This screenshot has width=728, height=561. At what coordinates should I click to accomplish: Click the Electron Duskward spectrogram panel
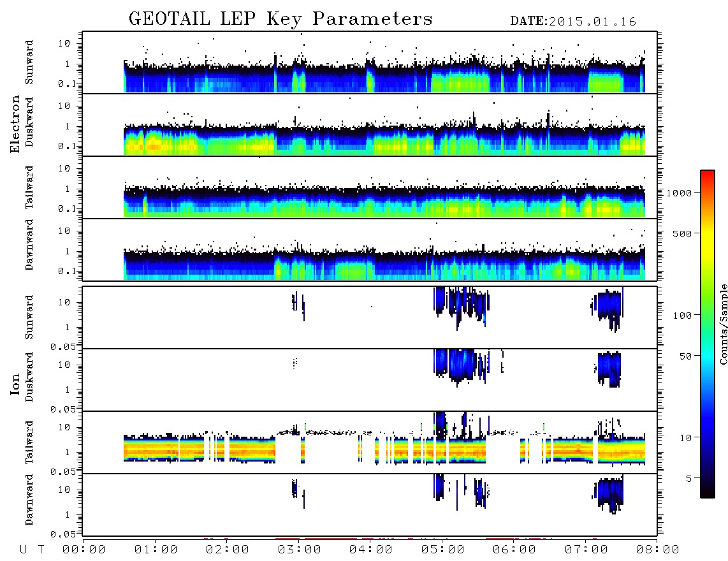pos(370,124)
